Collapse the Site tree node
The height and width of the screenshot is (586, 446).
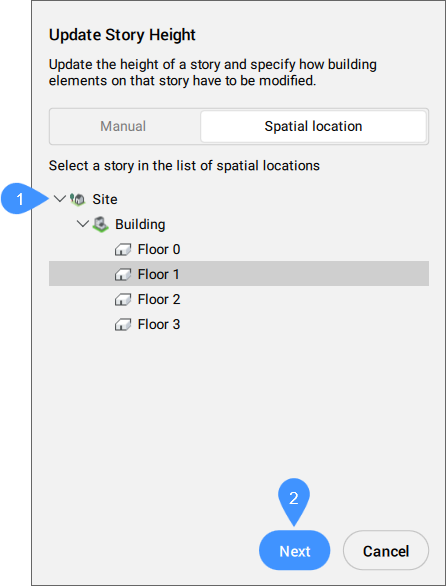tap(60, 199)
